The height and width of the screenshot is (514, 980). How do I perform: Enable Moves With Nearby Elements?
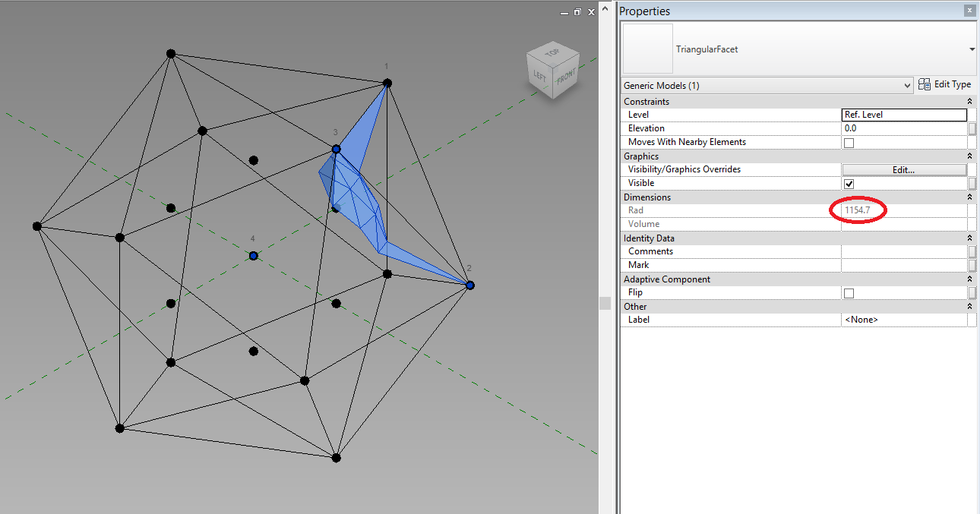[x=849, y=143]
